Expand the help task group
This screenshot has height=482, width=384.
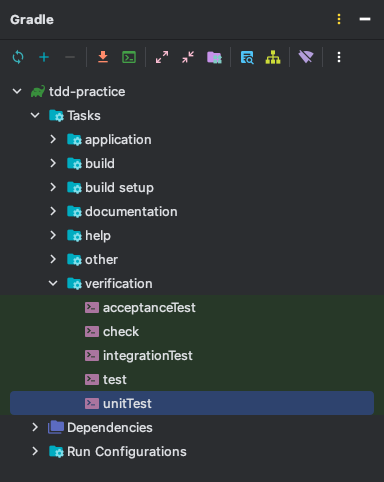click(x=53, y=235)
